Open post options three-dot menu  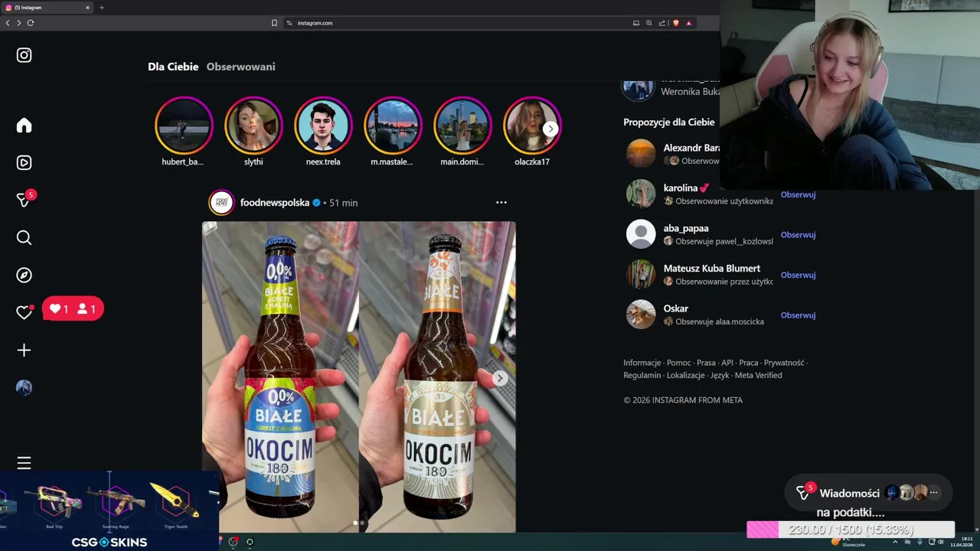click(501, 203)
